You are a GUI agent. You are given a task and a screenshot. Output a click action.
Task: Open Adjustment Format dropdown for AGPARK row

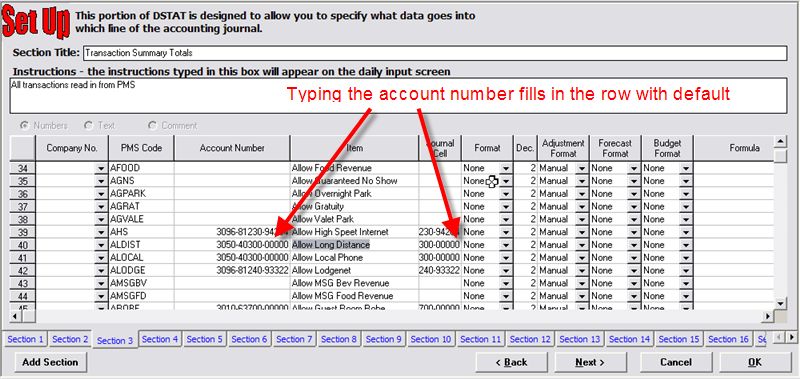pyautogui.click(x=582, y=194)
